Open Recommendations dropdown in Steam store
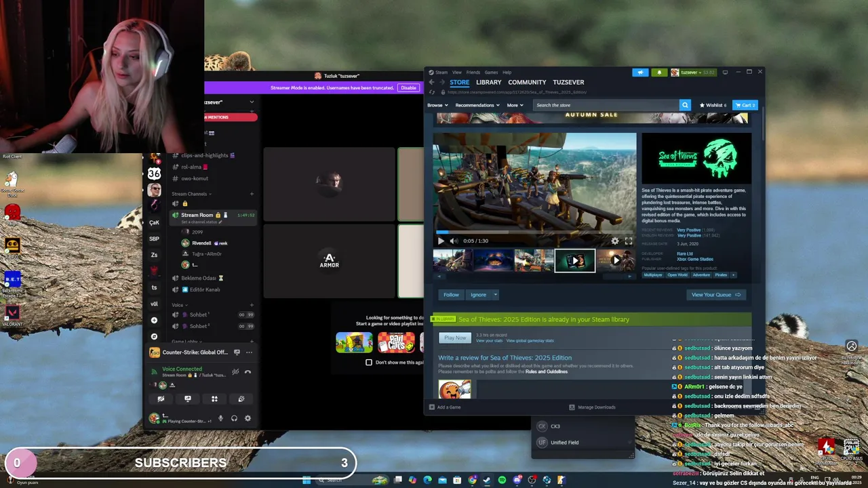 coord(477,105)
